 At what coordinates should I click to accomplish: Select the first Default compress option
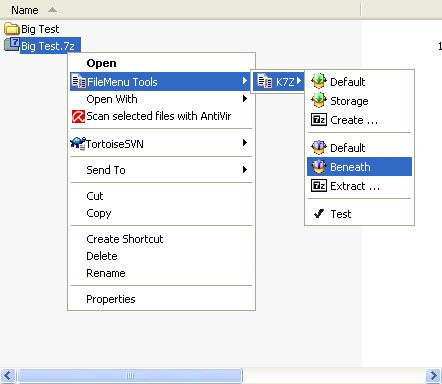coord(359,82)
